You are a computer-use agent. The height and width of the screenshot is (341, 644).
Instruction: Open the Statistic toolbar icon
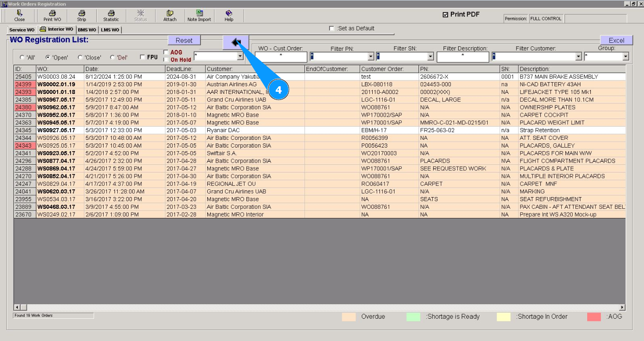pyautogui.click(x=111, y=14)
